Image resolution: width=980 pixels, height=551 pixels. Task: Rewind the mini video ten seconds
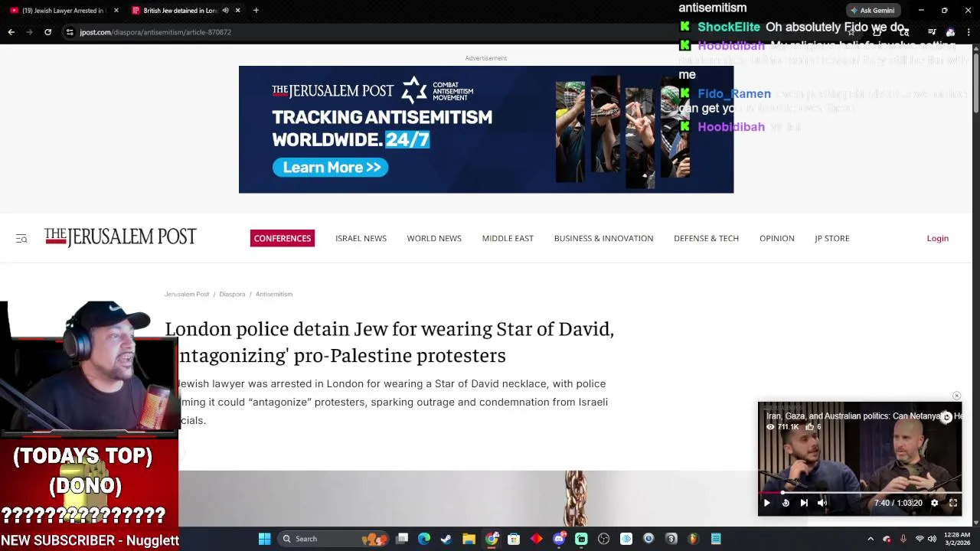(x=786, y=503)
